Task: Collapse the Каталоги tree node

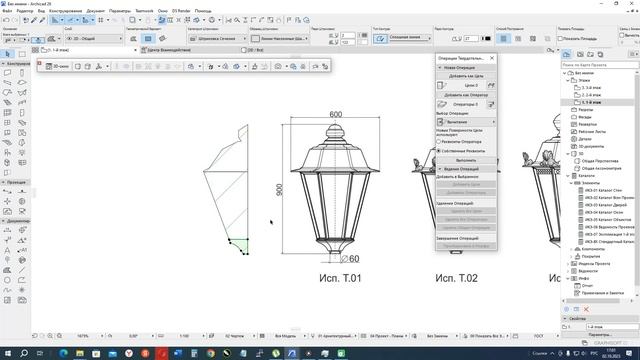Action: click(x=568, y=176)
